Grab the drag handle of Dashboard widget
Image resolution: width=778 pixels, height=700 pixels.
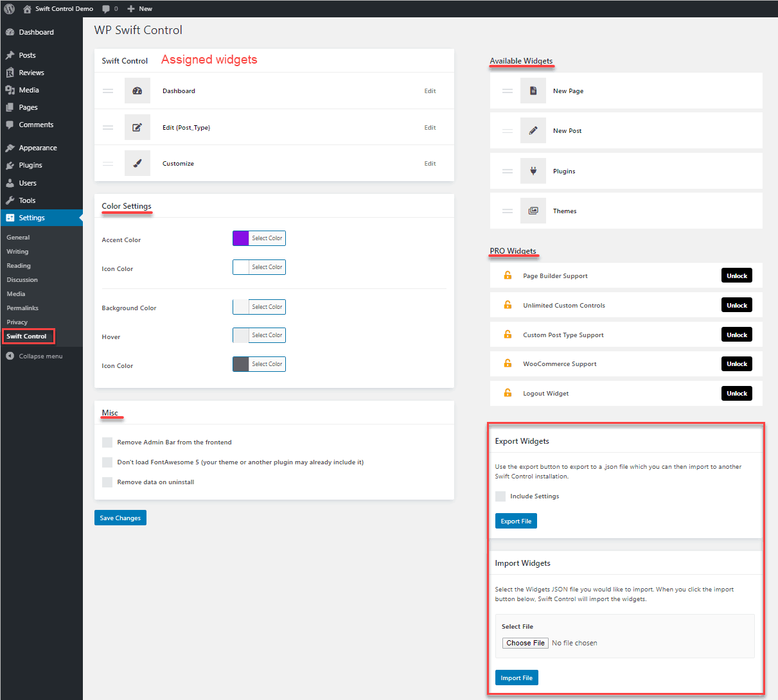click(108, 91)
